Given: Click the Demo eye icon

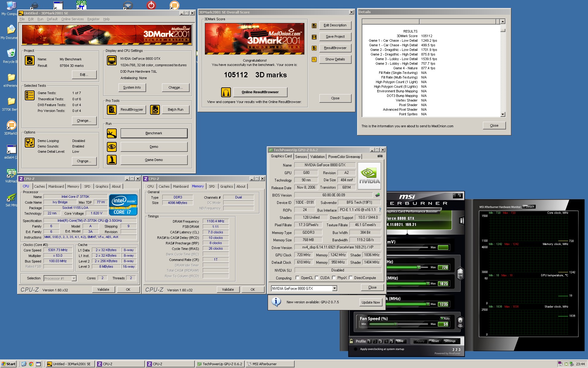Looking at the screenshot, I should (112, 147).
